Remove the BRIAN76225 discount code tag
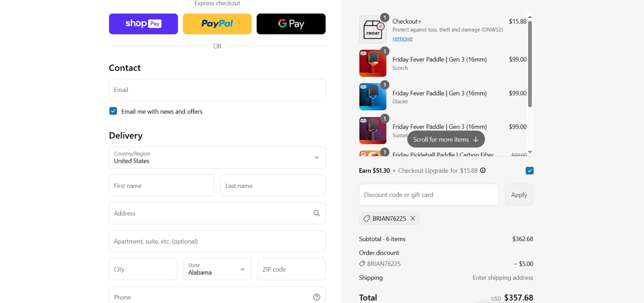 pos(413,218)
